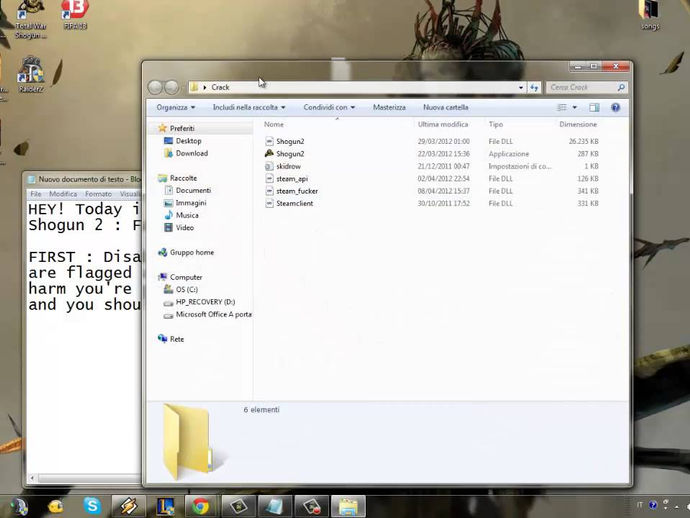
Task: Open File menu in Notepad window
Action: point(36,194)
